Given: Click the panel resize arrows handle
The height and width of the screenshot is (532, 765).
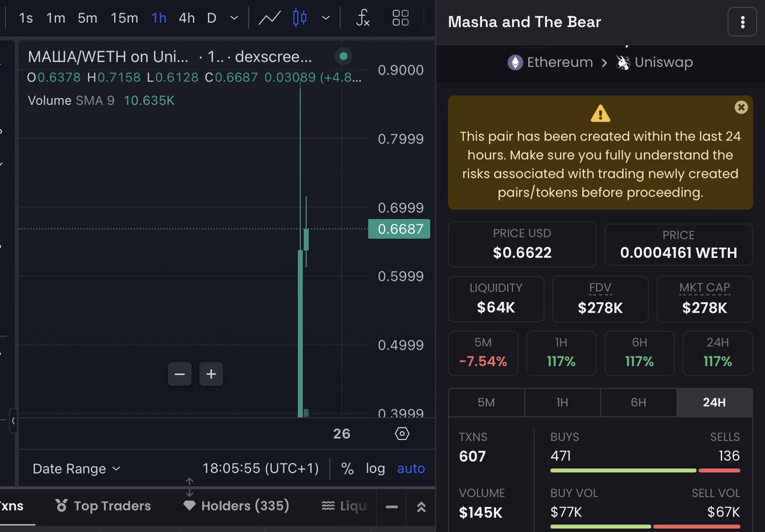Looking at the screenshot, I should point(189,487).
